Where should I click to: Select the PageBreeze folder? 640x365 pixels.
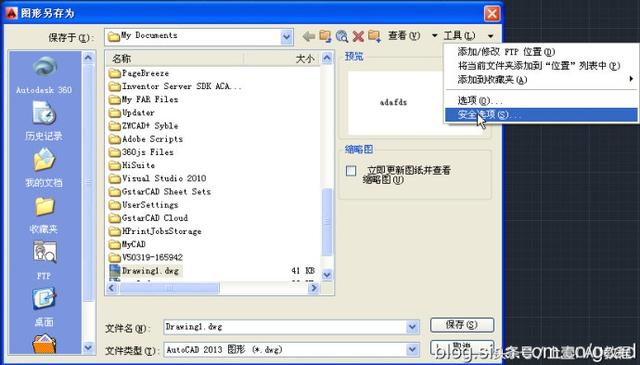(139, 73)
